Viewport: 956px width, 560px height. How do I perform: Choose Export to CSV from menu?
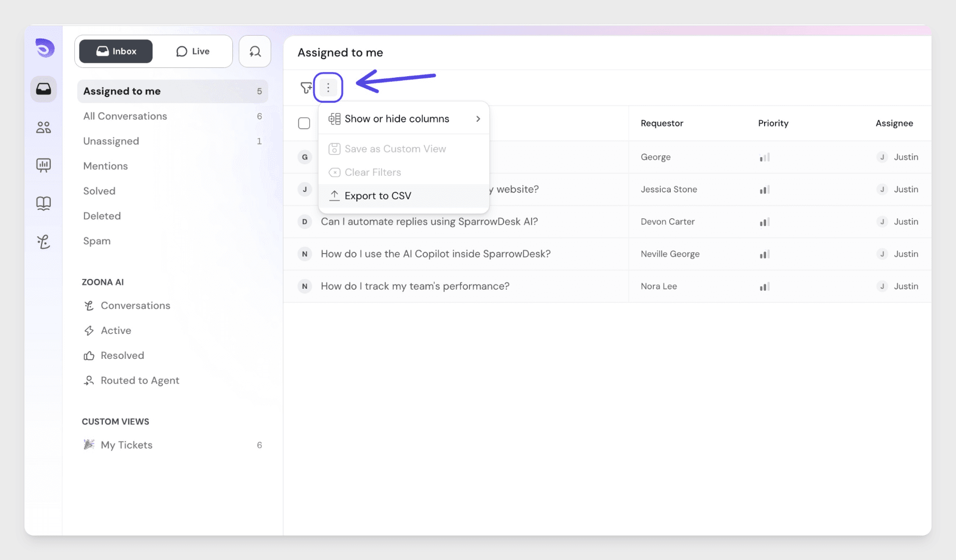(x=378, y=196)
